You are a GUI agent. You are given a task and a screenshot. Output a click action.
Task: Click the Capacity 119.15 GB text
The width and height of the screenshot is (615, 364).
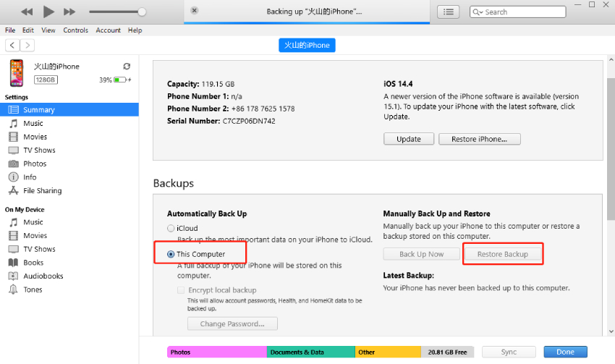[x=201, y=84]
